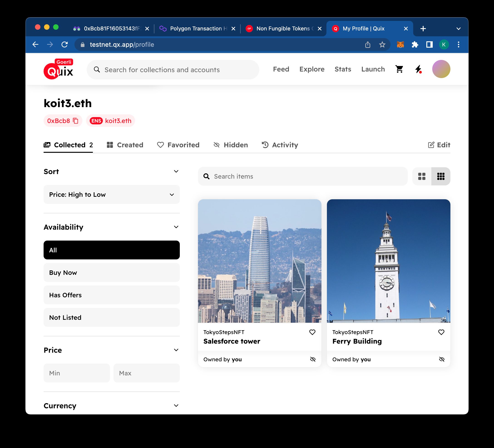Select the Has Offers filter

pos(112,295)
